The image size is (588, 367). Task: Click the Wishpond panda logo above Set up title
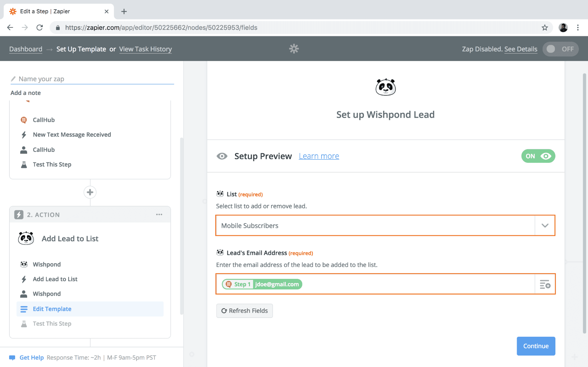pyautogui.click(x=385, y=87)
